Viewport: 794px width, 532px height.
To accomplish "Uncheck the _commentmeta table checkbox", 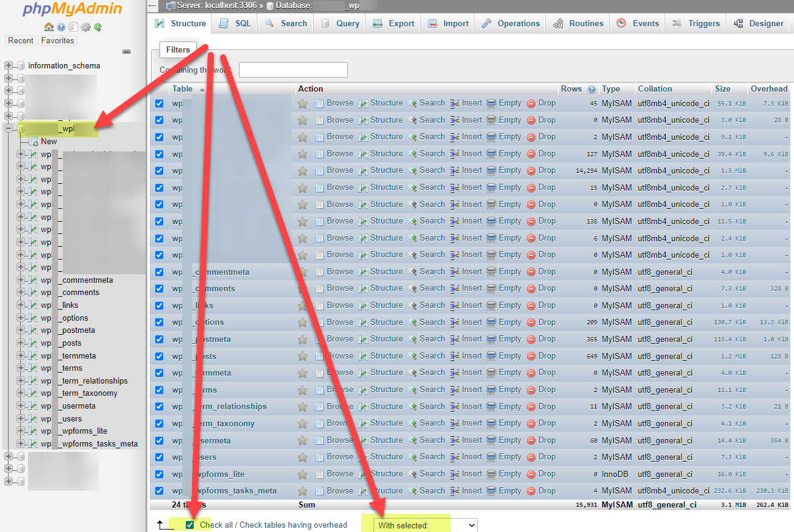I will (160, 272).
